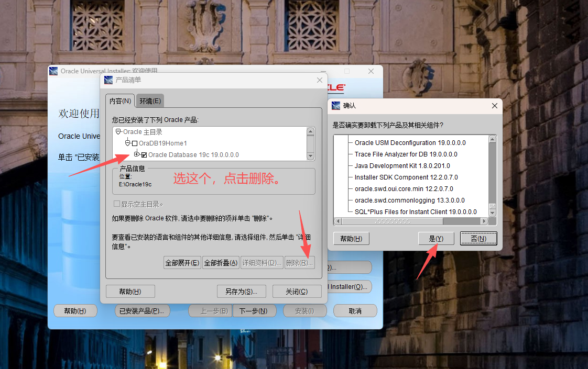
Task: Toggle the 显示空主目录 checkbox
Action: [117, 204]
